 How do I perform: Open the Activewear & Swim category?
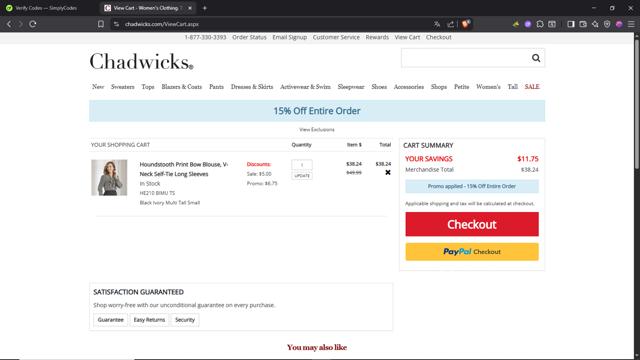pyautogui.click(x=305, y=87)
